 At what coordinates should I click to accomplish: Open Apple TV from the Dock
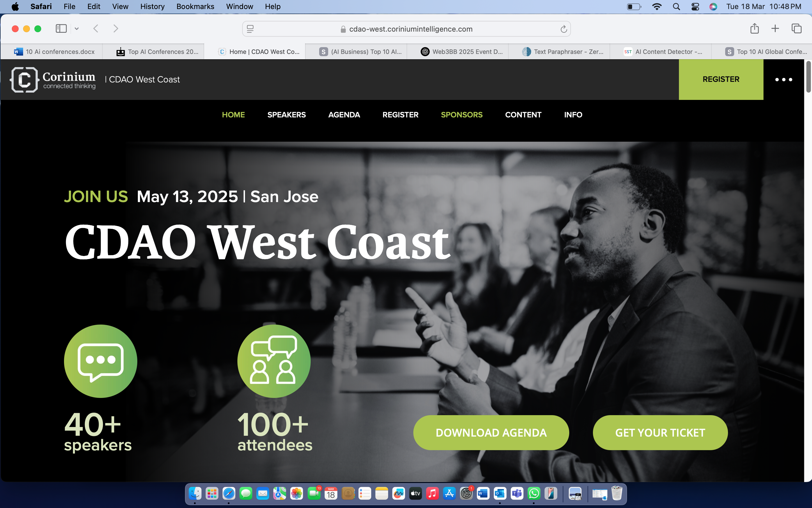pos(415,494)
